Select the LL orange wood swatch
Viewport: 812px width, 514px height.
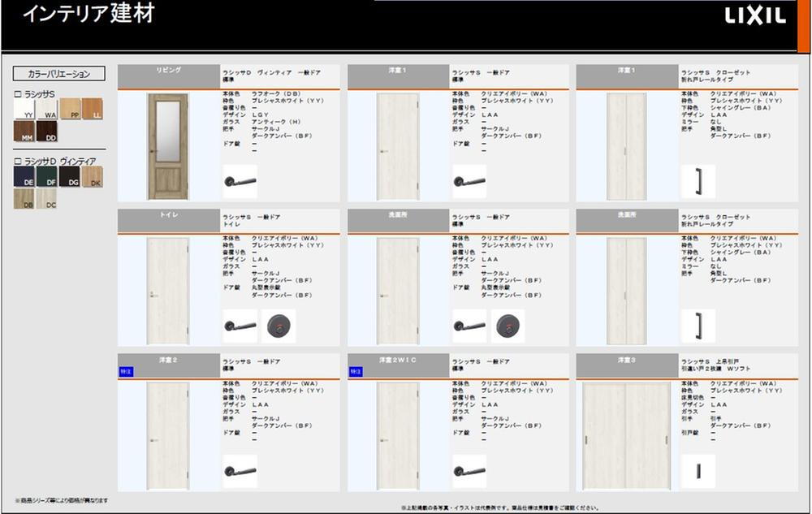pyautogui.click(x=93, y=109)
